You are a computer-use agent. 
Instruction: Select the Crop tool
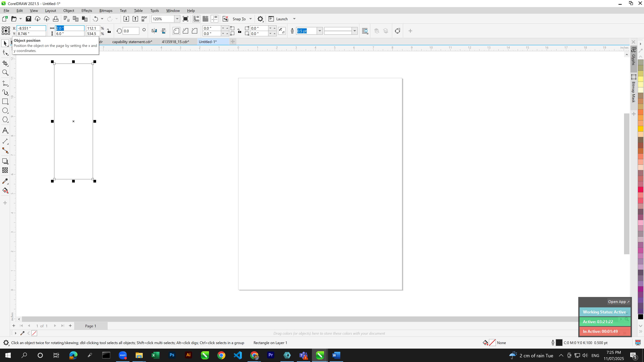click(x=5, y=64)
